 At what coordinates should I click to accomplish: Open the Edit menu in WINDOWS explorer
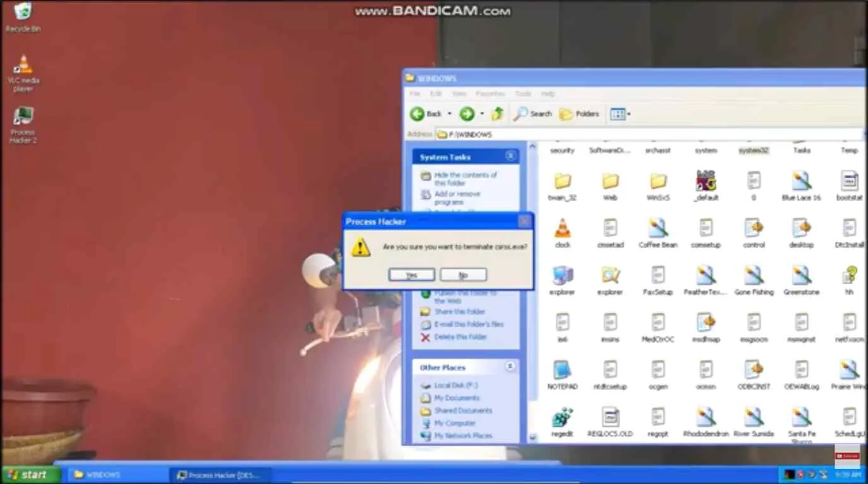(x=436, y=94)
